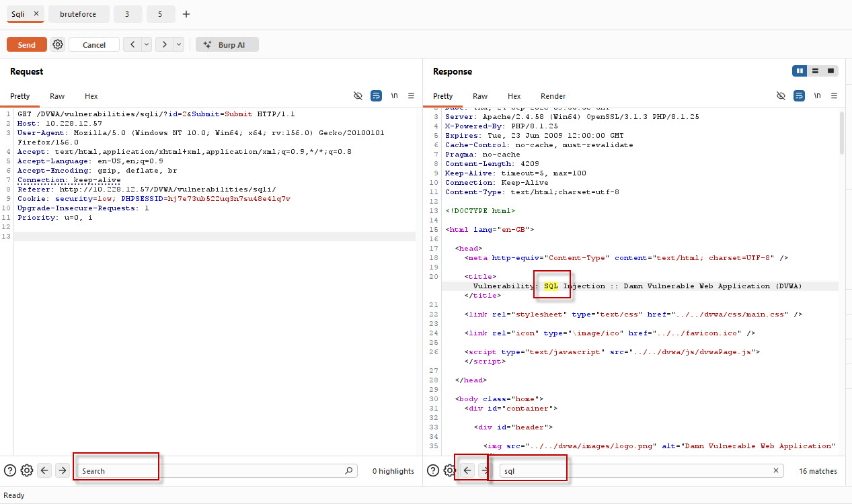Select Raw view in Request panel
This screenshot has width=852, height=504.
click(57, 96)
